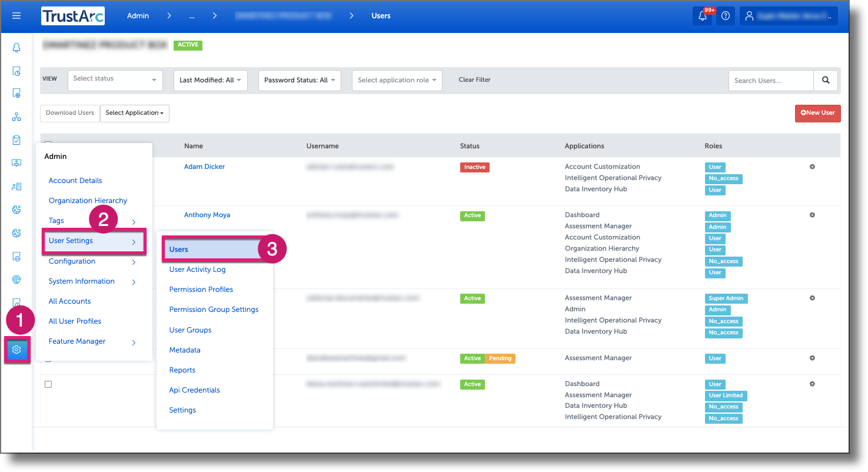868x472 pixels.
Task: Check the select-all checkbox in table header
Action: tap(48, 144)
